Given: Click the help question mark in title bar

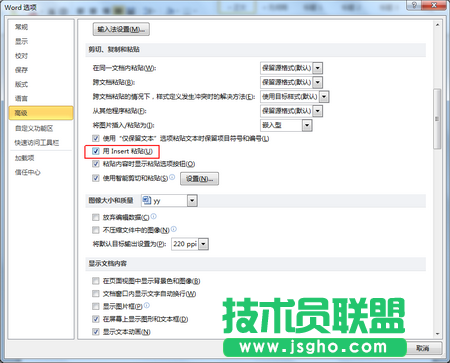Looking at the screenshot, I should [415, 5].
